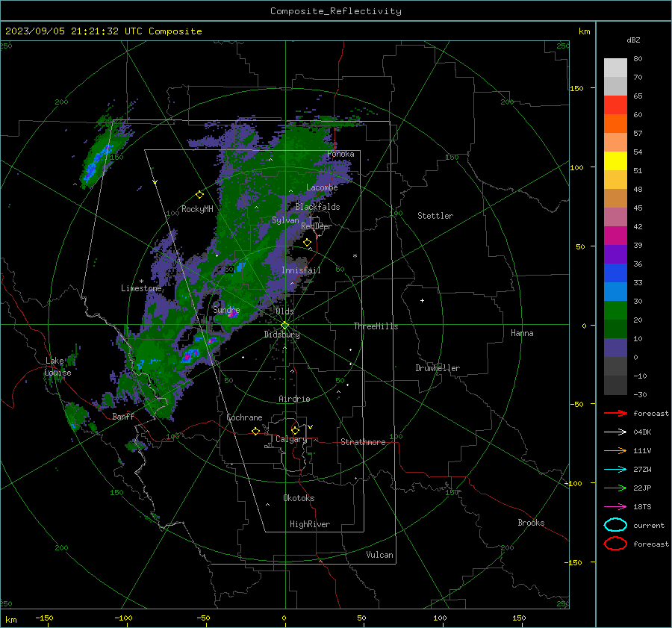
Task: Click the Stettler label
Action: 435,216
